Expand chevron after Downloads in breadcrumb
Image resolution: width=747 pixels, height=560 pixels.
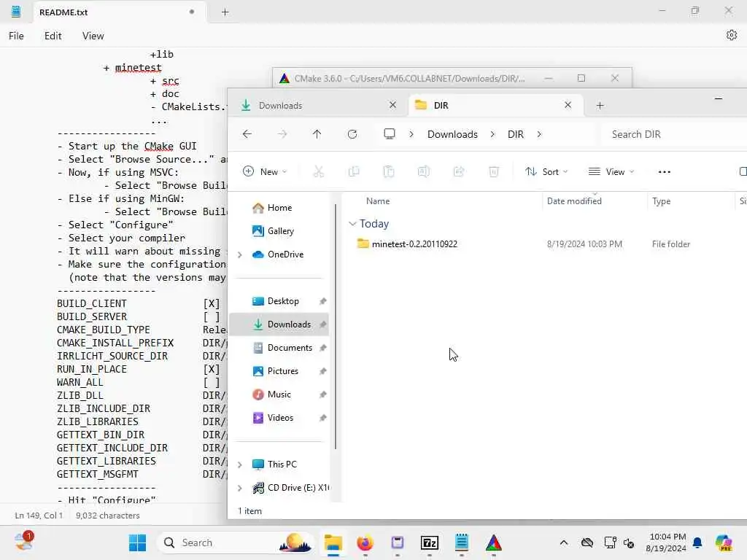[492, 134]
